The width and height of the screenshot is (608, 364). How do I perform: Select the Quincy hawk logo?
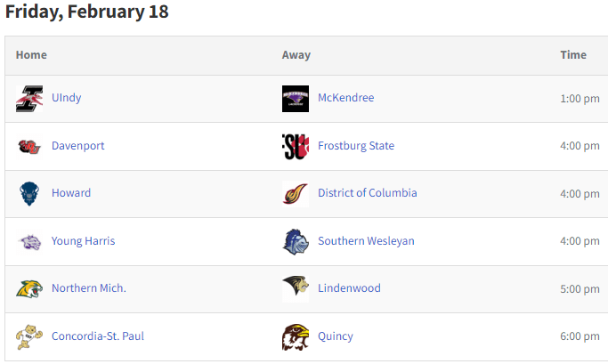point(296,337)
